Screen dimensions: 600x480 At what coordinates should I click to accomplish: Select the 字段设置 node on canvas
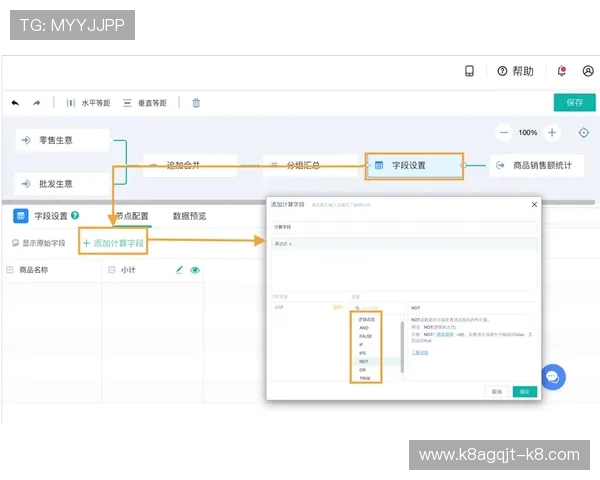click(x=414, y=166)
